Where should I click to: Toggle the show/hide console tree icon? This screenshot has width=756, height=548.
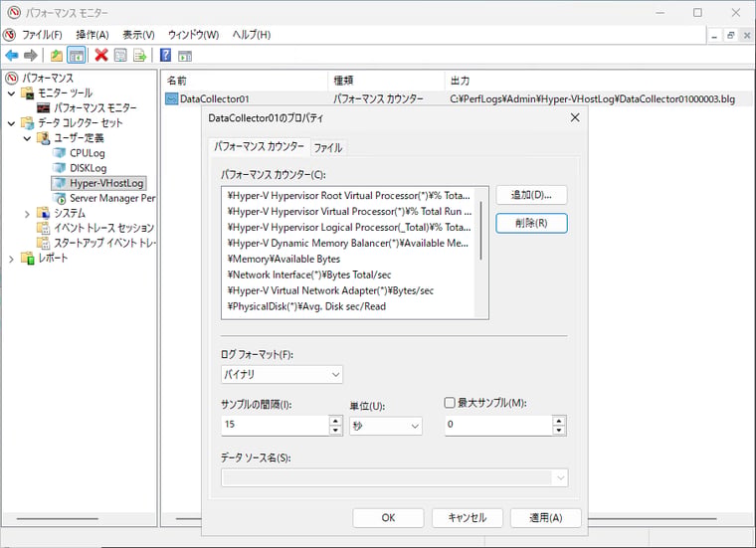tap(77, 56)
